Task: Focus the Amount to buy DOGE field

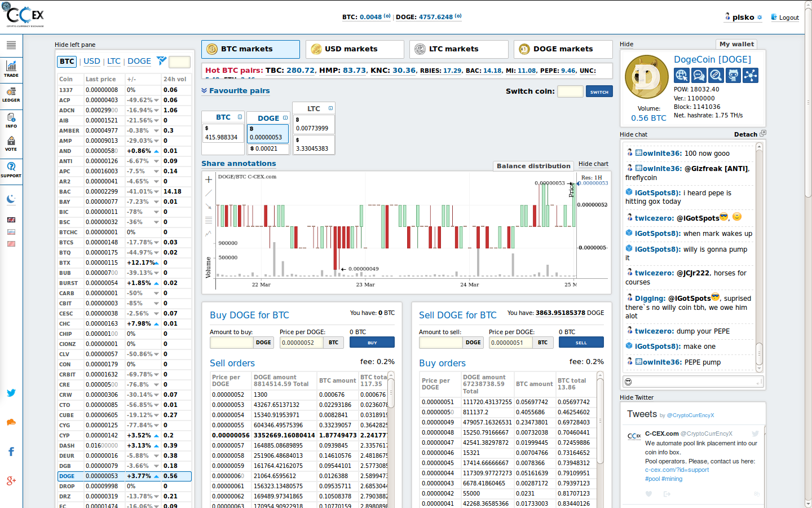Action: tap(231, 343)
